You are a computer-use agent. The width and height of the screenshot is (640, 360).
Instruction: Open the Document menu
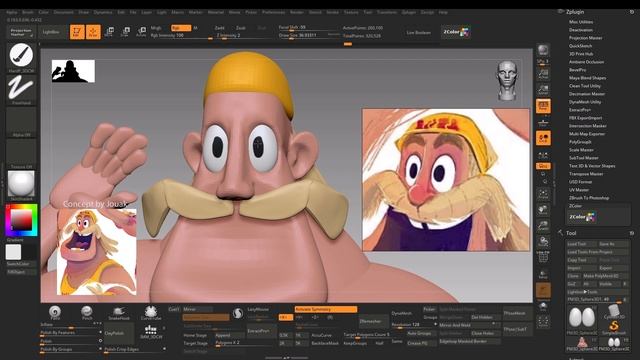[64, 12]
